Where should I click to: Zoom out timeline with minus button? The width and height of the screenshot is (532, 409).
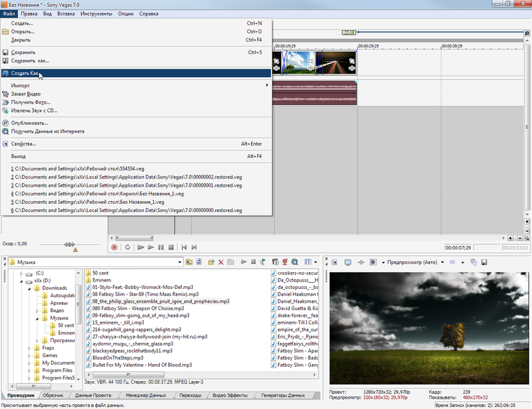click(520, 239)
